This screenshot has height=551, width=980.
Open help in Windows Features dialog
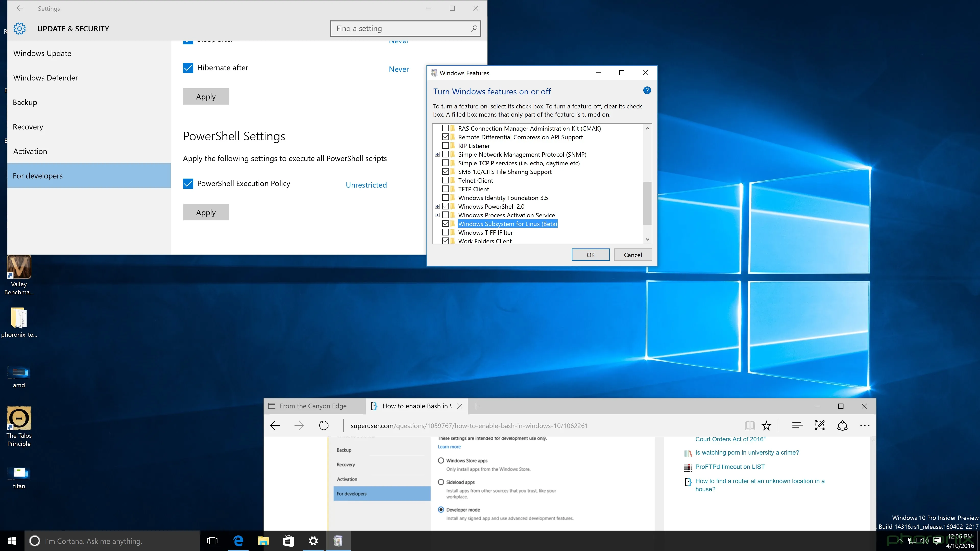(647, 90)
